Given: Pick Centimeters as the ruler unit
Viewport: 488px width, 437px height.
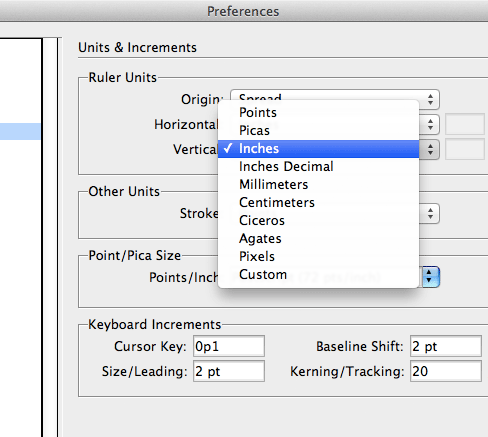Looking at the screenshot, I should [x=318, y=203].
